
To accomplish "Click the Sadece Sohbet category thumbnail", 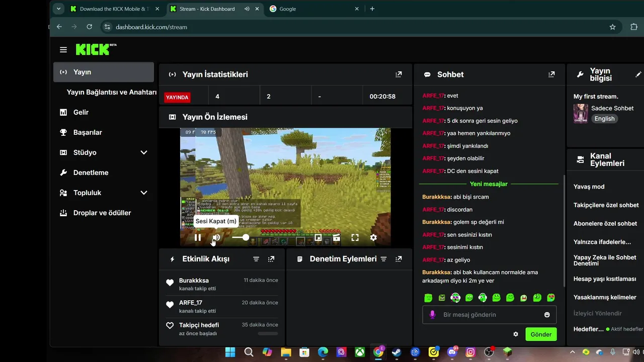I will tap(581, 114).
